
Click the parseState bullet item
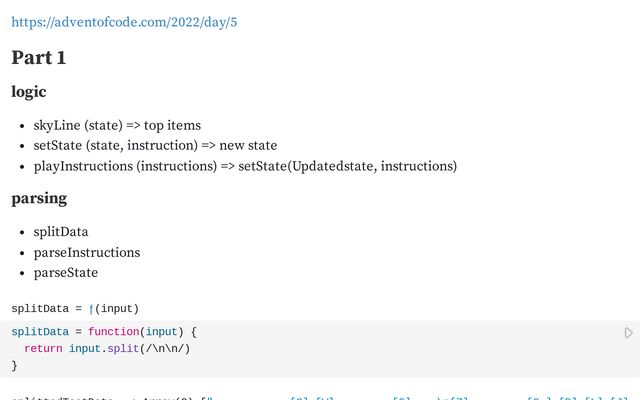tap(66, 272)
